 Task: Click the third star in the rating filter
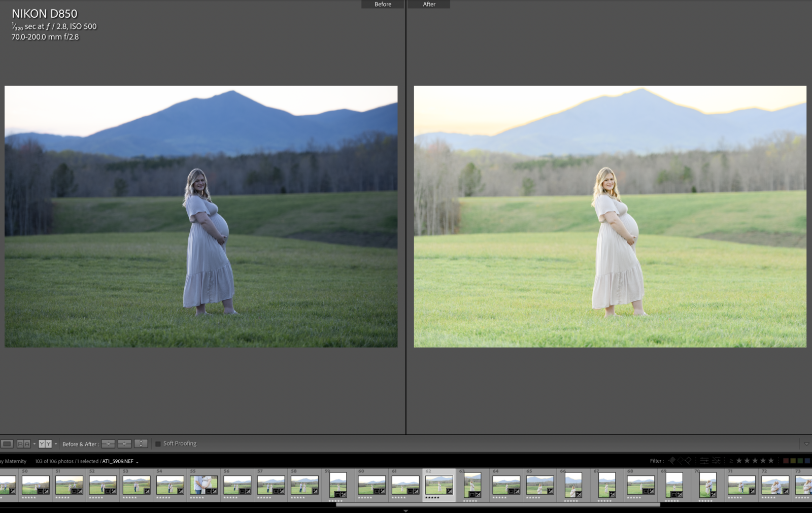click(x=755, y=461)
